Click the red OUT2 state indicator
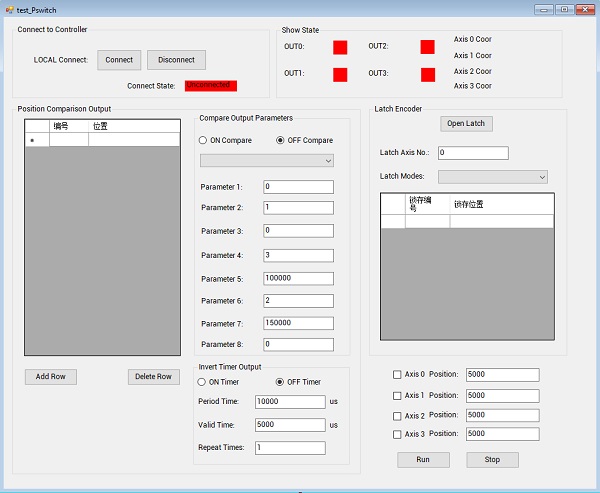 (427, 47)
